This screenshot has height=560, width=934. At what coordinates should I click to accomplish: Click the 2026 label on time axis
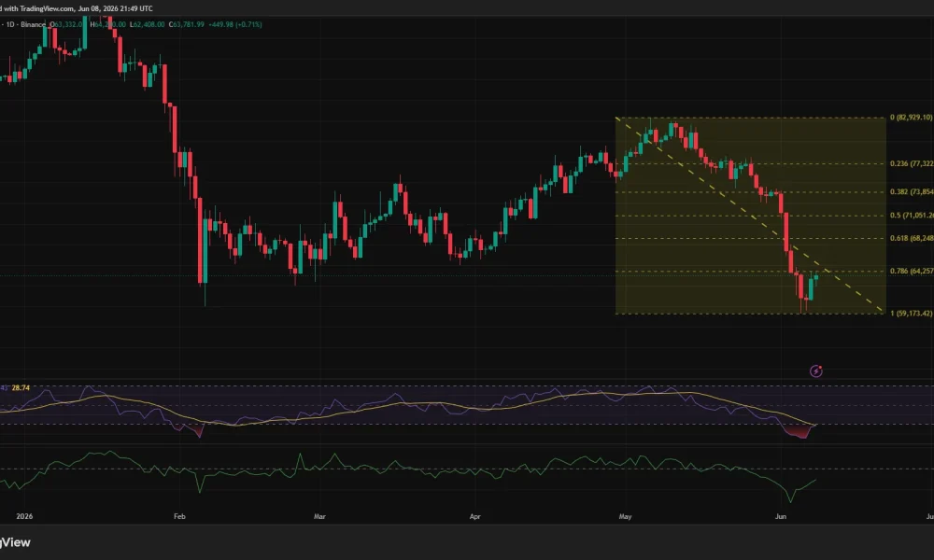click(24, 516)
